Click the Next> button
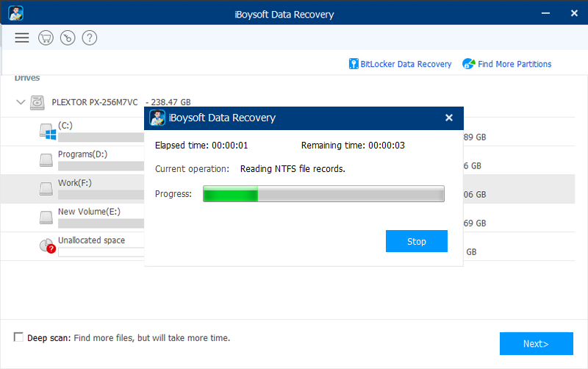 536,343
